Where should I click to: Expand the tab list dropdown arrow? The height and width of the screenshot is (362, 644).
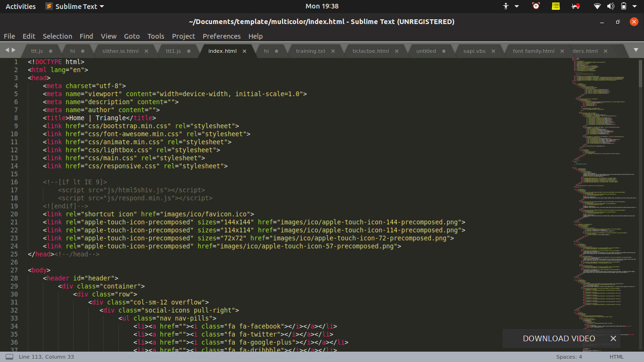[636, 50]
